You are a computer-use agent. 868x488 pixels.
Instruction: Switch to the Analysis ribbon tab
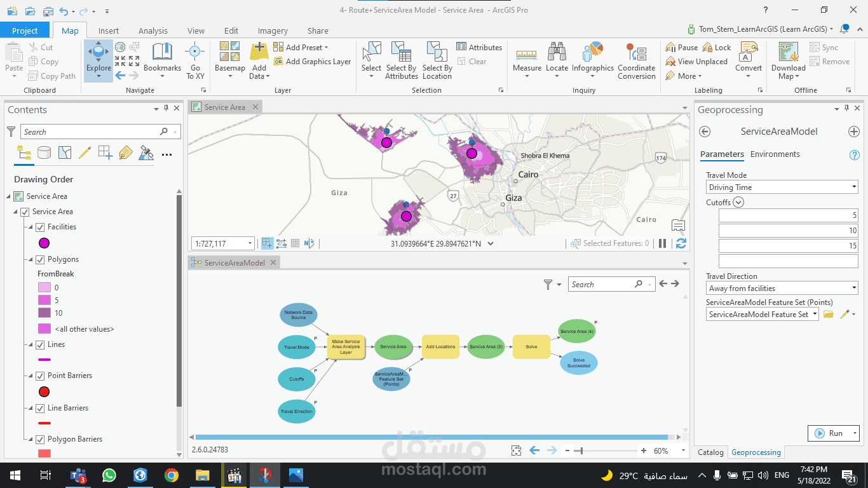coord(153,30)
